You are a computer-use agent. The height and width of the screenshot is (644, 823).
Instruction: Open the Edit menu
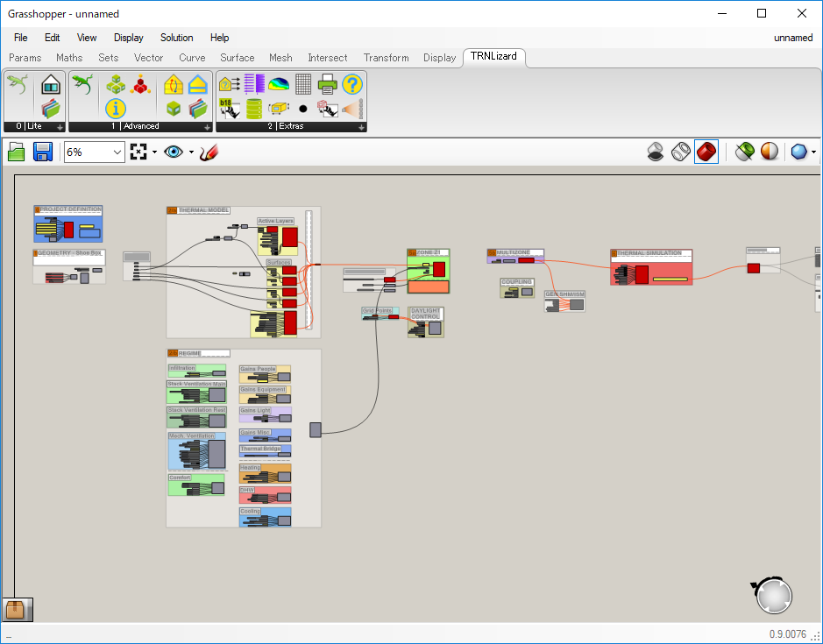52,38
